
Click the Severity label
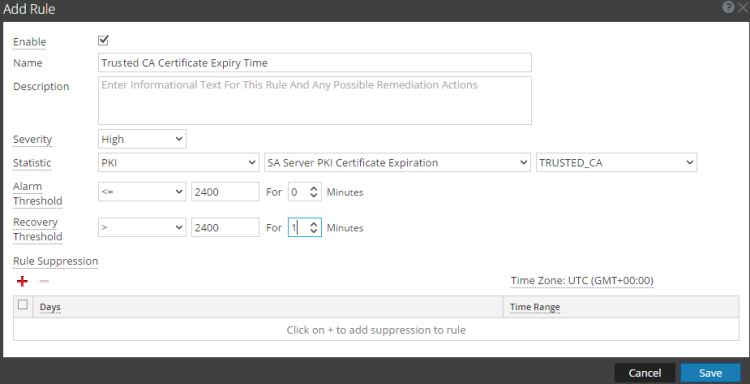pyautogui.click(x=33, y=140)
